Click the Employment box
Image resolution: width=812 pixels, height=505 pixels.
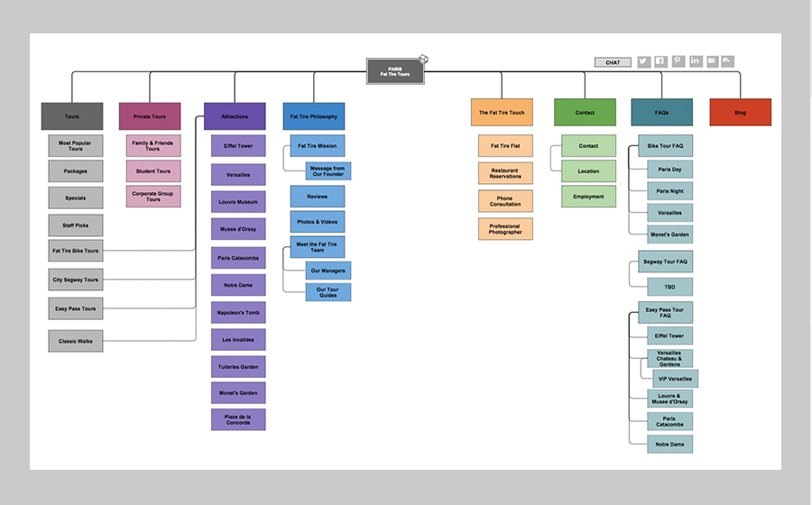(x=589, y=196)
